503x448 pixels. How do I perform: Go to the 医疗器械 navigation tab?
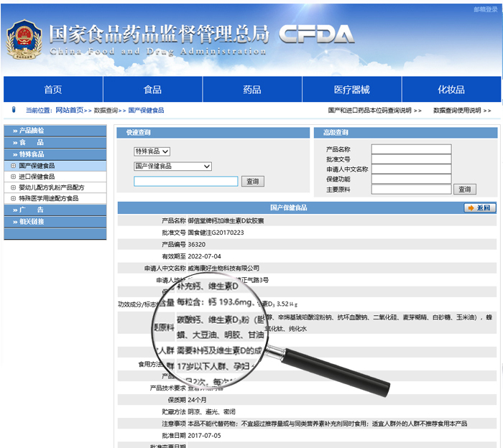[351, 90]
